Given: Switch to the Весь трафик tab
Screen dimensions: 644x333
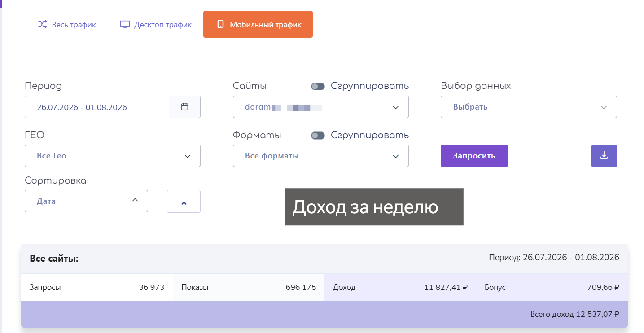Looking at the screenshot, I should click(67, 24).
